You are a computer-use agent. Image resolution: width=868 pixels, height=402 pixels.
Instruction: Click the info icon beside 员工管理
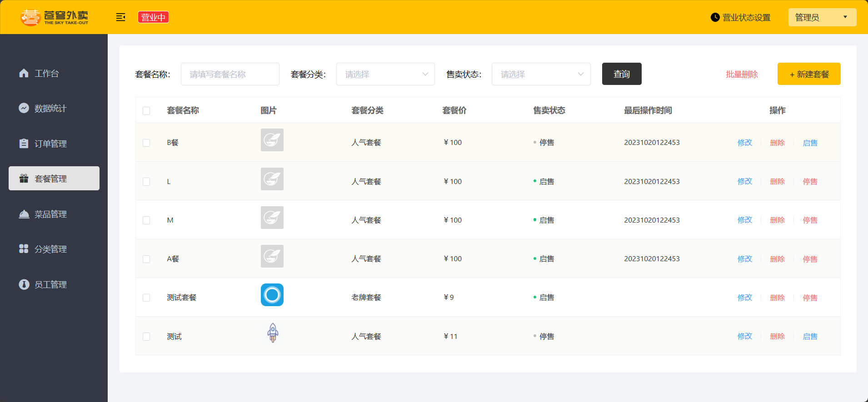pos(24,284)
